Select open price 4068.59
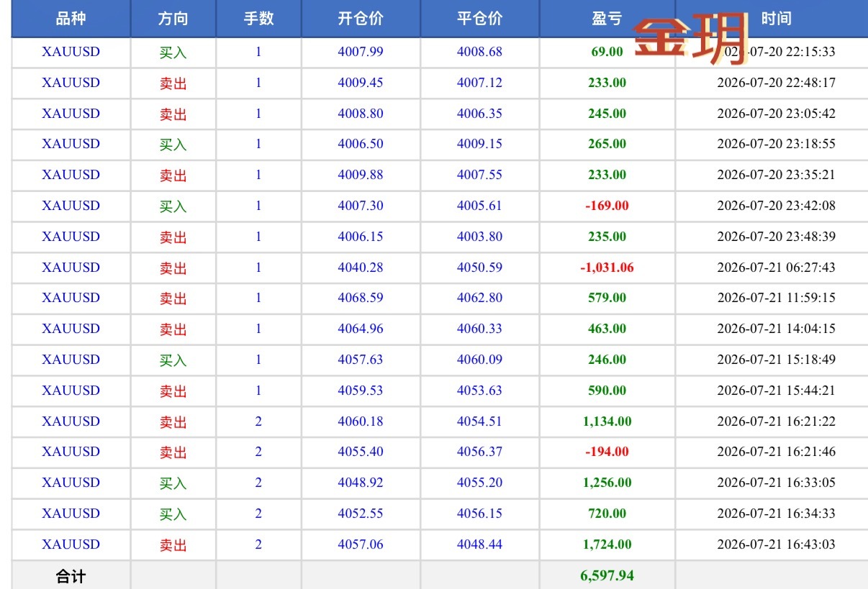The image size is (868, 589). [361, 298]
